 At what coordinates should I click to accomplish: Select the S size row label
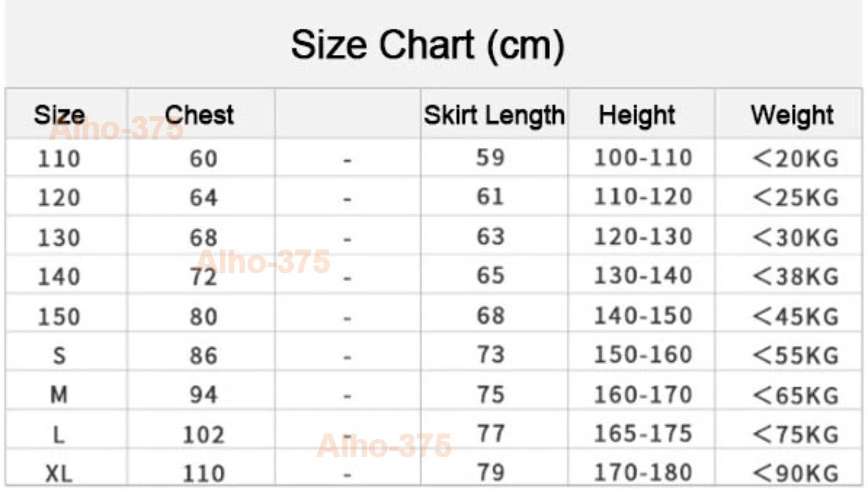click(x=59, y=356)
